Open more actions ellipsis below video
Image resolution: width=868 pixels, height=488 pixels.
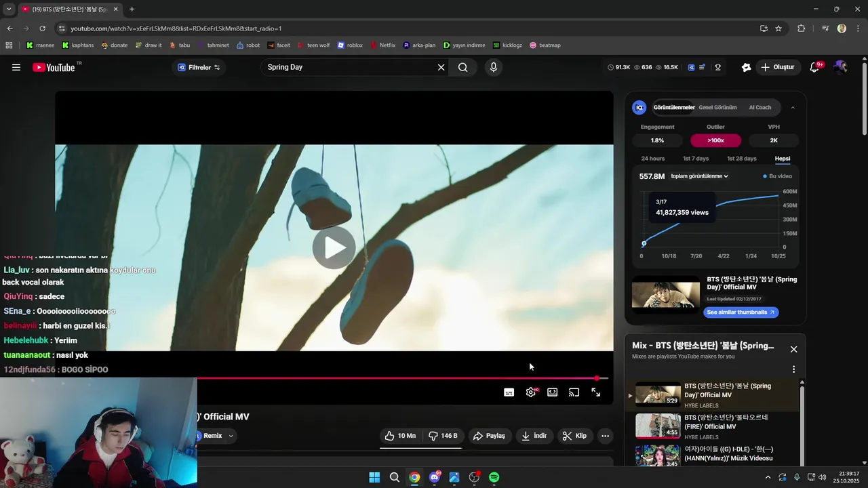tap(605, 436)
